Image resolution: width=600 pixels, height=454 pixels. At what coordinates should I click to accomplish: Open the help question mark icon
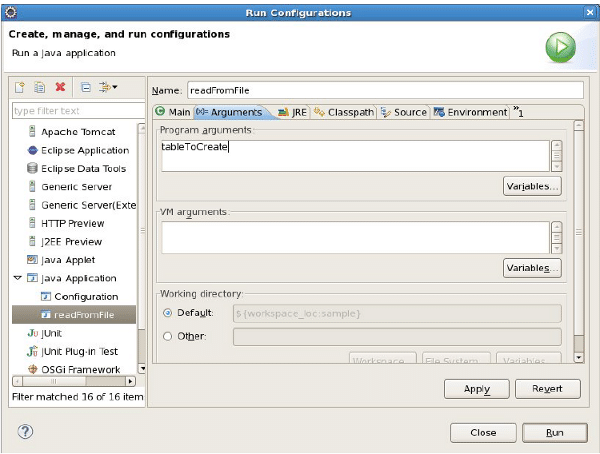[x=26, y=432]
